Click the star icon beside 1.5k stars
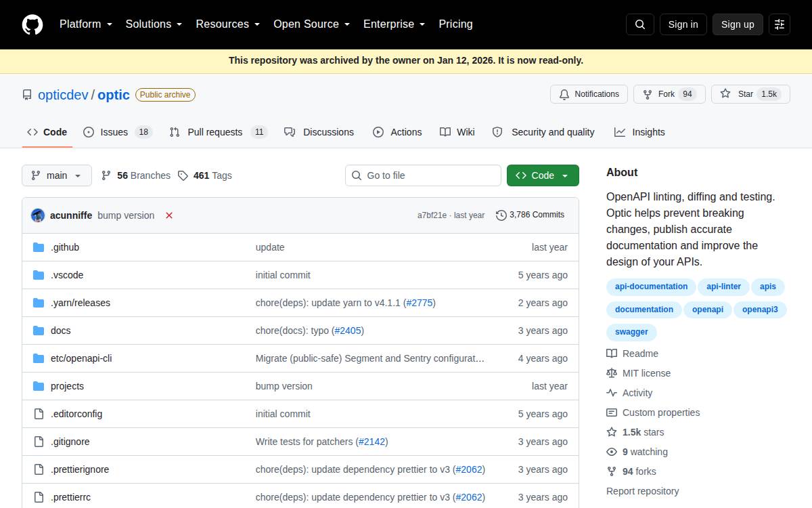 point(612,432)
